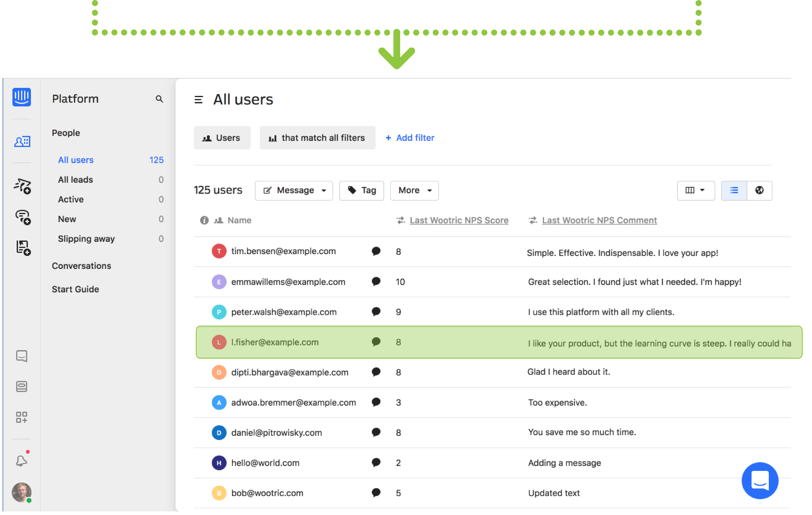Switch to the list view

(x=734, y=191)
